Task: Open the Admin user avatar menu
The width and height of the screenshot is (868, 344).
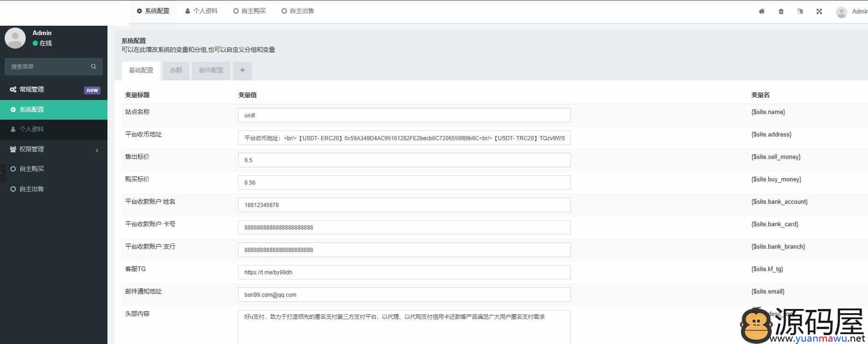Action: (841, 12)
